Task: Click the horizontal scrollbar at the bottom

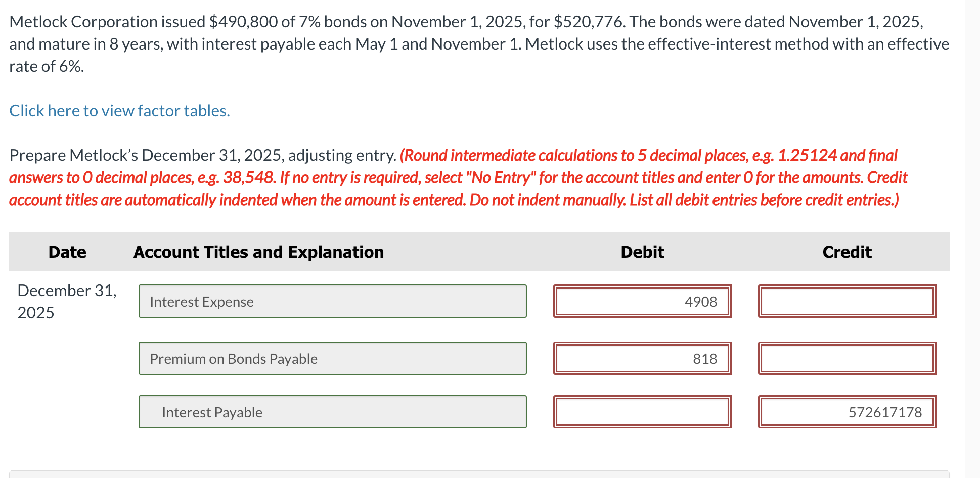Action: (485, 475)
